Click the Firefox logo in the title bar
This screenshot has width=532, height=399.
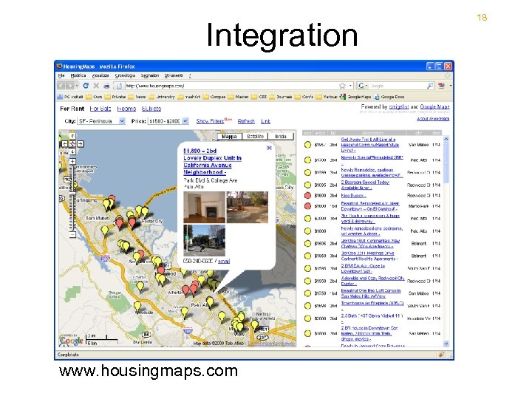[x=59, y=66]
